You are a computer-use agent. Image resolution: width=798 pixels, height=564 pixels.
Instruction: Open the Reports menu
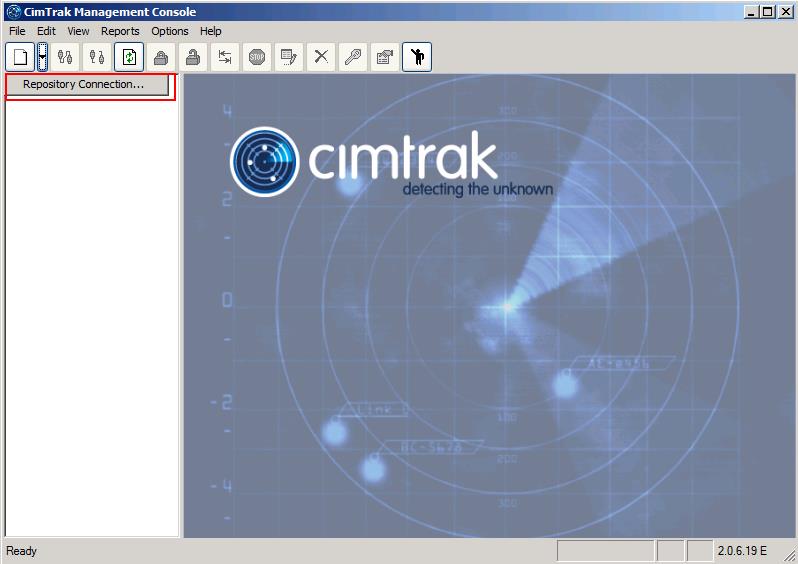120,31
